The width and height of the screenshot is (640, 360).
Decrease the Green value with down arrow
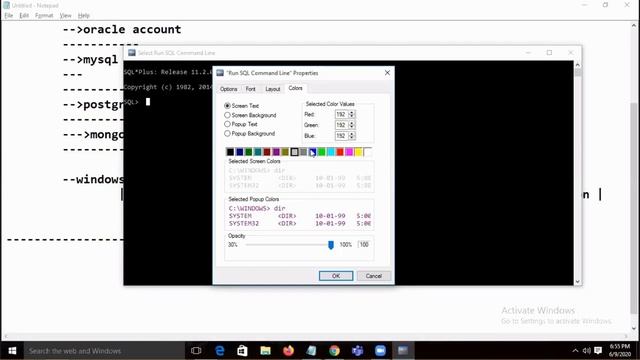pyautogui.click(x=351, y=127)
